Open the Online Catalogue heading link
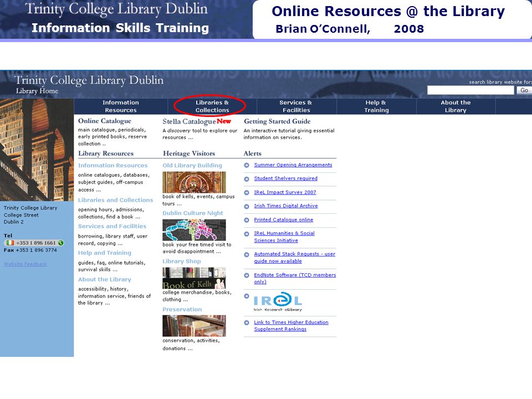532x399 pixels. [x=105, y=121]
